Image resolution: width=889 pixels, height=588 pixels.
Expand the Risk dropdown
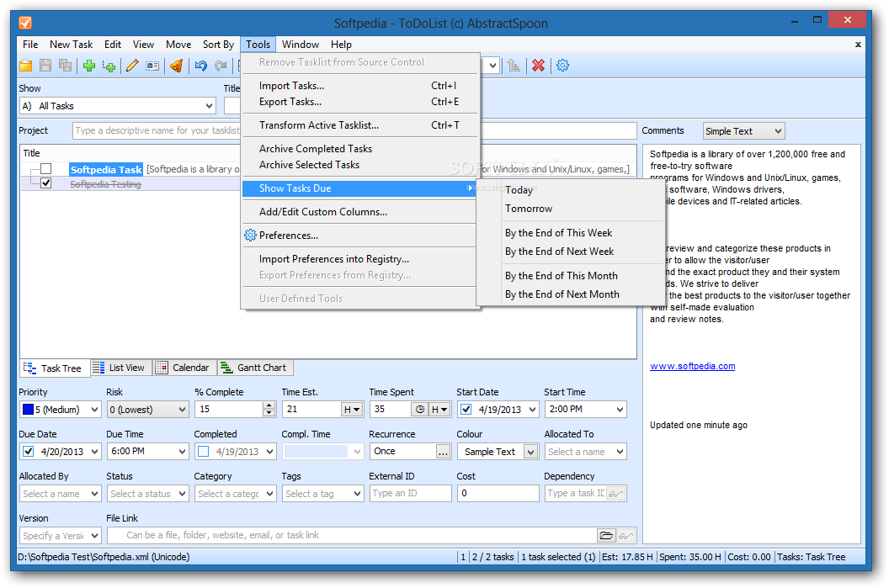pyautogui.click(x=182, y=410)
